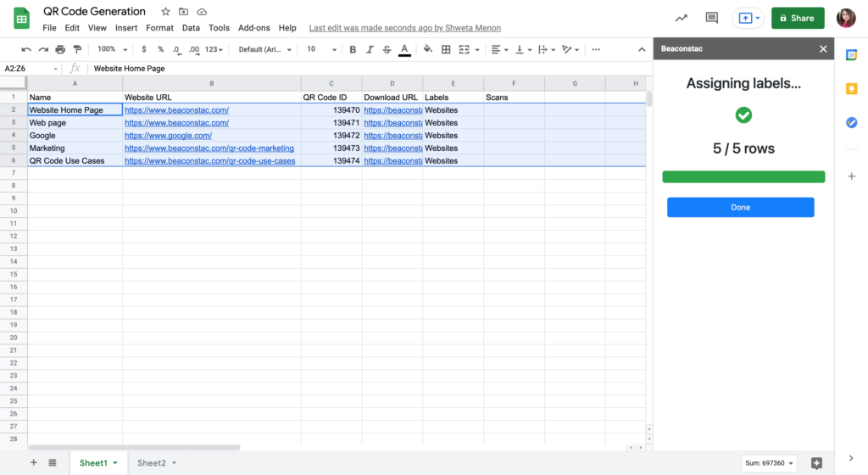Open the File menu
868x475 pixels.
coord(49,28)
